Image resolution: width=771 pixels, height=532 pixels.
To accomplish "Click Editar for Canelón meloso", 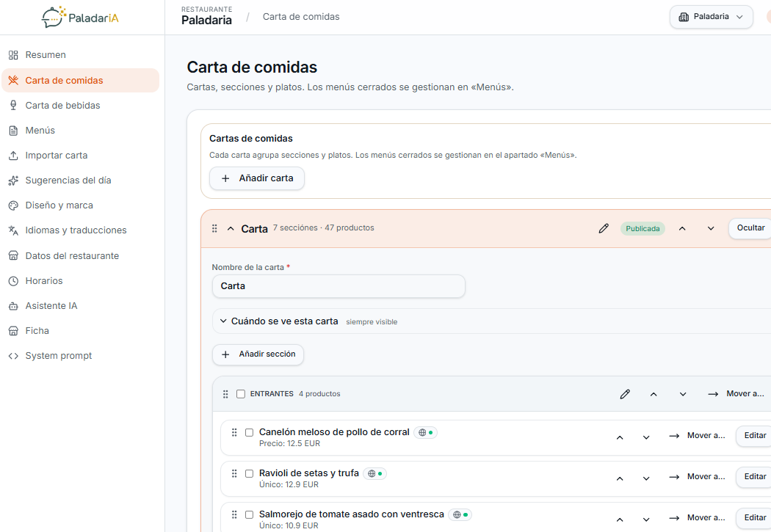I will (755, 436).
